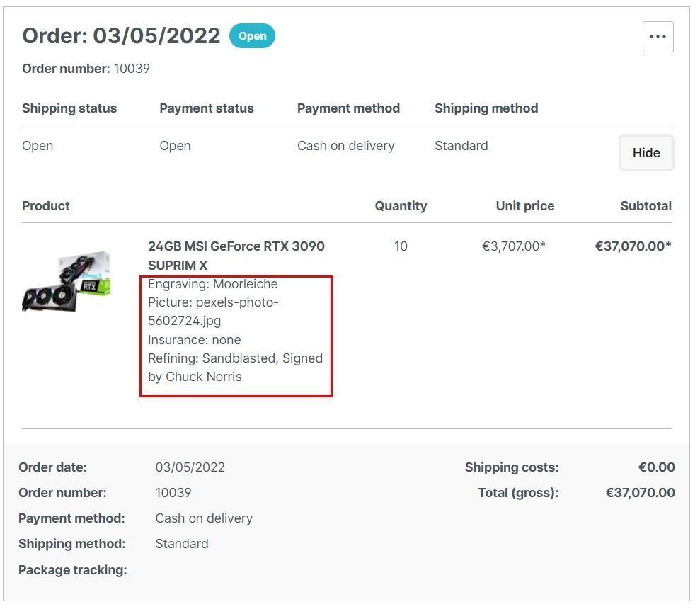This screenshot has width=700, height=614.
Task: Open the 24GB MSI GeForce RTX 3090 product name
Action: coord(236,256)
